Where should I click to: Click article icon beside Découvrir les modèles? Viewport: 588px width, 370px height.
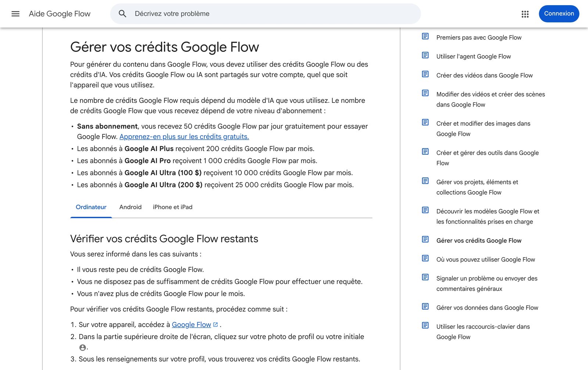(x=425, y=210)
